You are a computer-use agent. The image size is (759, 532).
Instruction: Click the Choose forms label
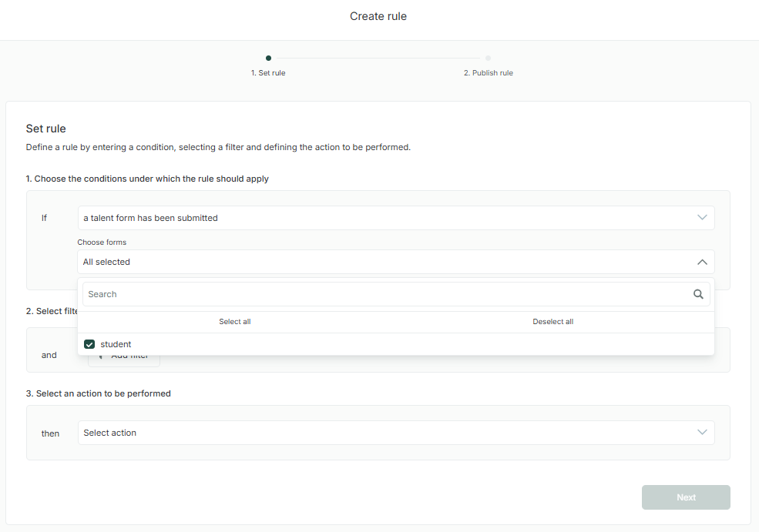tap(102, 243)
